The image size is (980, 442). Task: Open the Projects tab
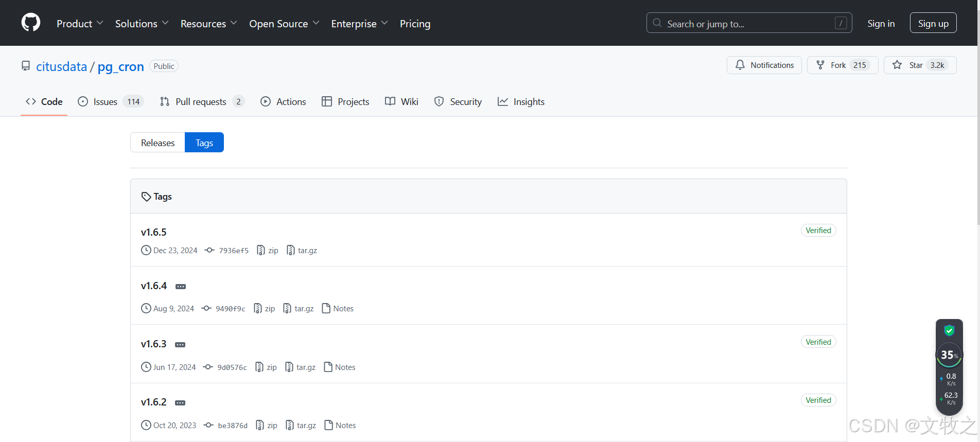coord(345,101)
